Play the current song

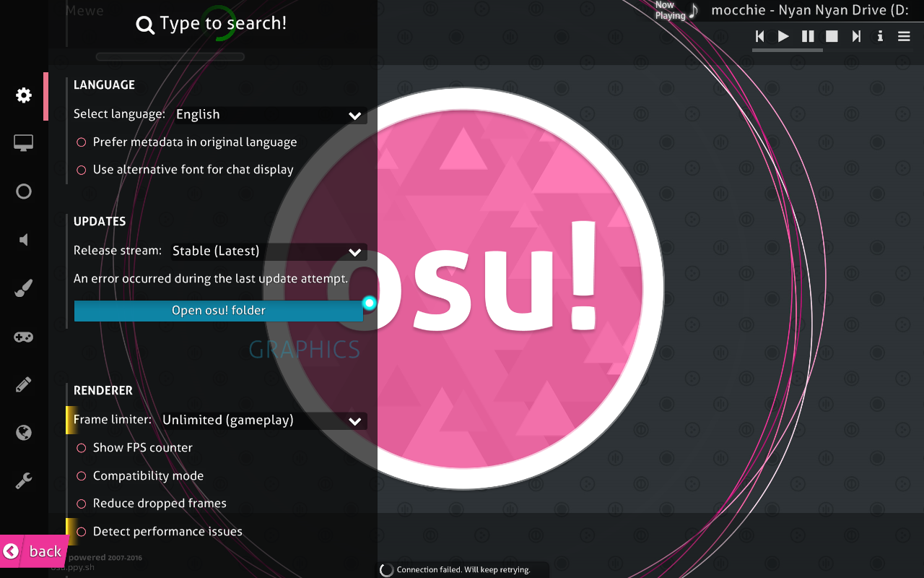point(783,36)
